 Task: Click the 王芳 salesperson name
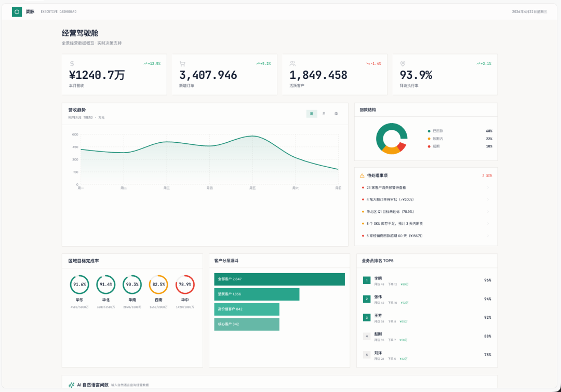[x=378, y=316]
